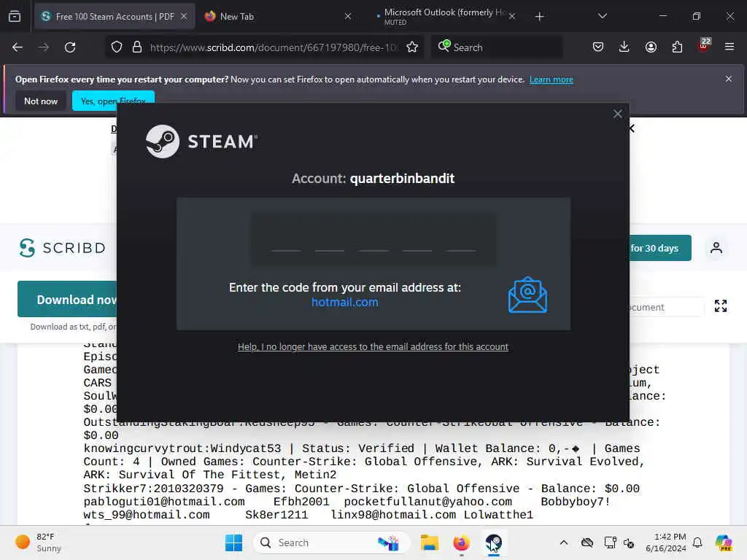Click text 'pabloguti01@hotmail.com'
The width and height of the screenshot is (747, 560).
(x=164, y=502)
